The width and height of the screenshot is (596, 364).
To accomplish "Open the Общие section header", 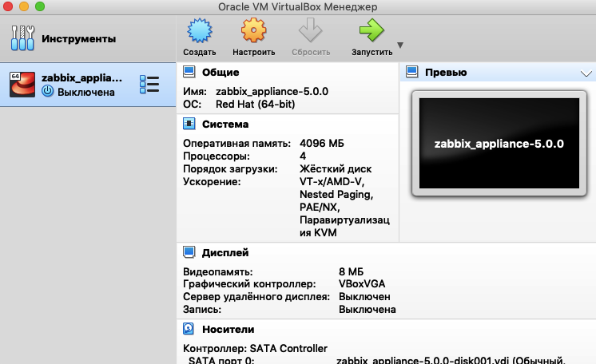I will point(221,72).
